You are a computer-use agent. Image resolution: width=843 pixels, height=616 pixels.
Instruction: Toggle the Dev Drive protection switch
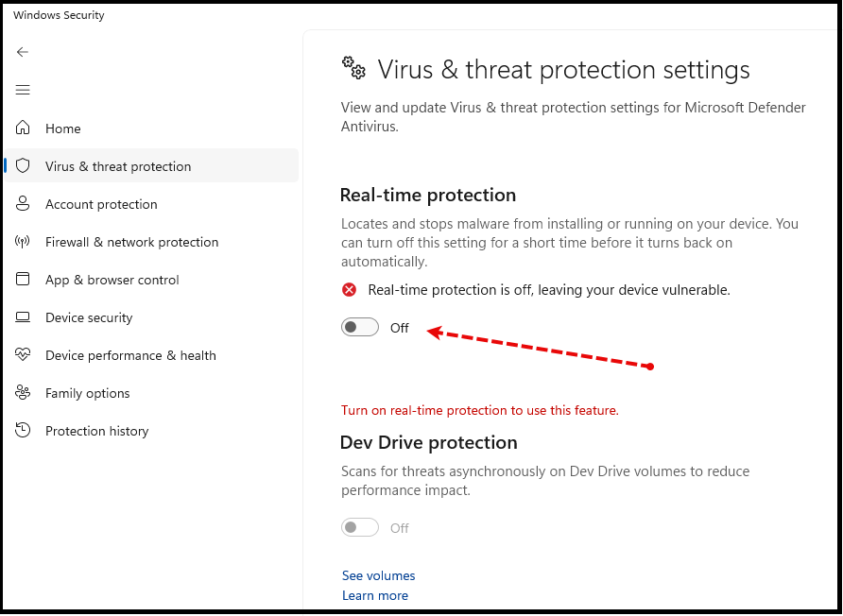coord(360,528)
